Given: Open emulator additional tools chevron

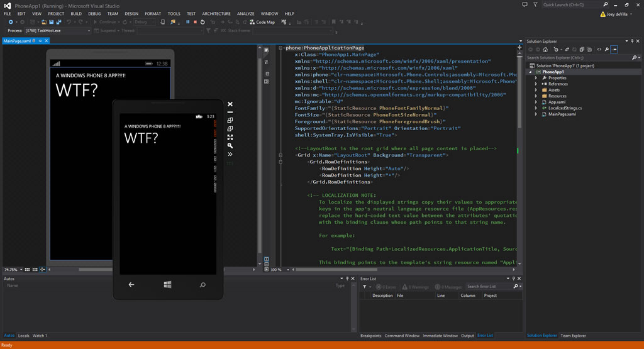Looking at the screenshot, I should coord(230,155).
